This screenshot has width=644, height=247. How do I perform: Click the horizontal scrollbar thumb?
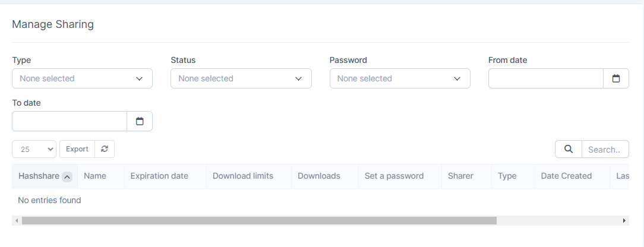[x=258, y=220]
